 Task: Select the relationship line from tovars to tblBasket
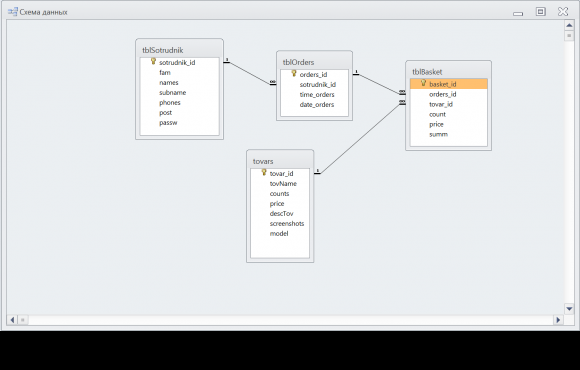[359, 138]
